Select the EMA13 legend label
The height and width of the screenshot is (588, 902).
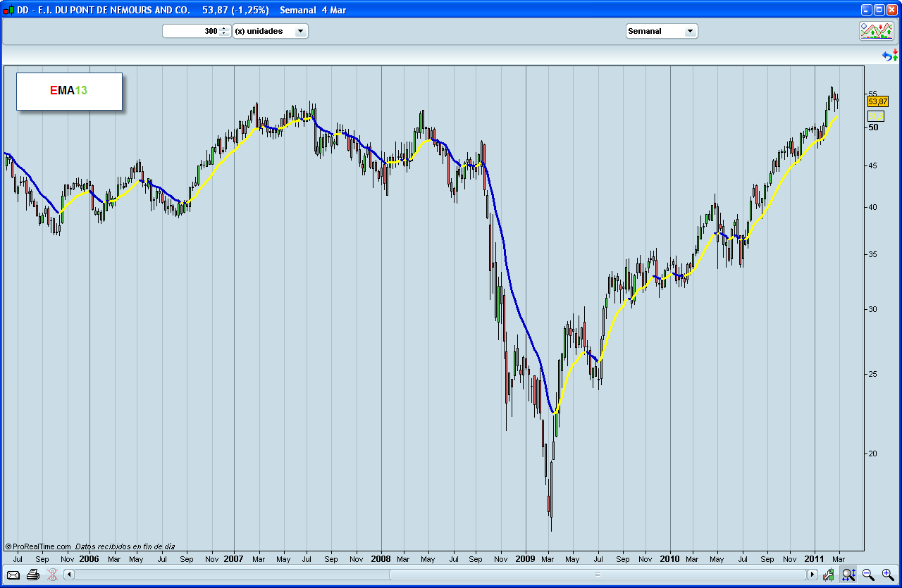(x=68, y=90)
